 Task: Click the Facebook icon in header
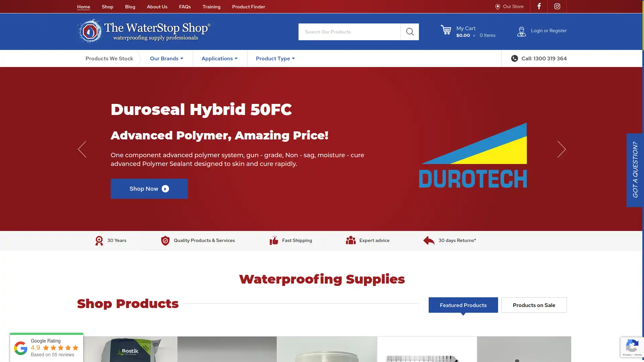coord(539,6)
